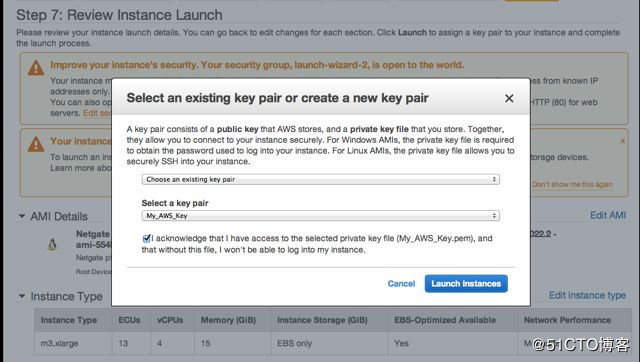640x362 pixels.
Task: Click the Cancel link in the dialog
Action: click(401, 284)
